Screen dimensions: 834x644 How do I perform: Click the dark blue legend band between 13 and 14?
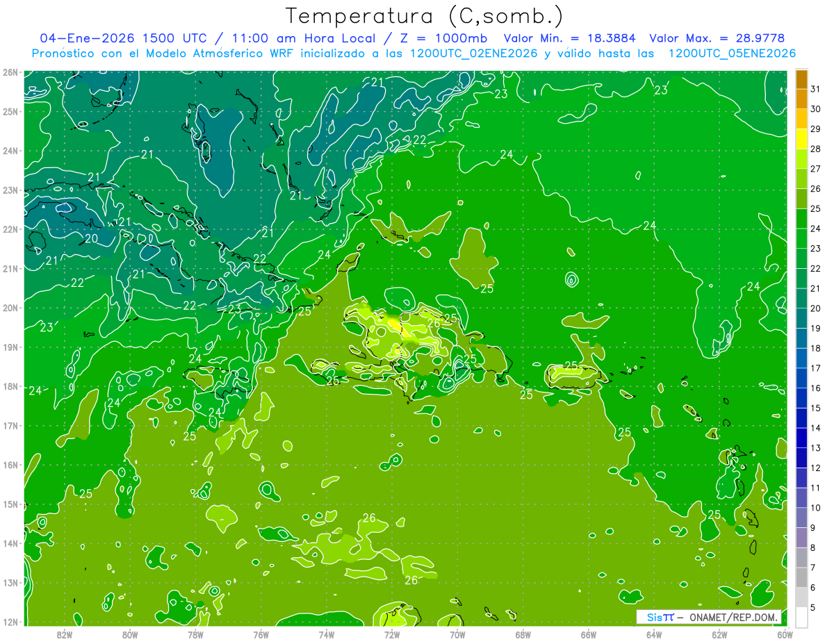coord(801,438)
